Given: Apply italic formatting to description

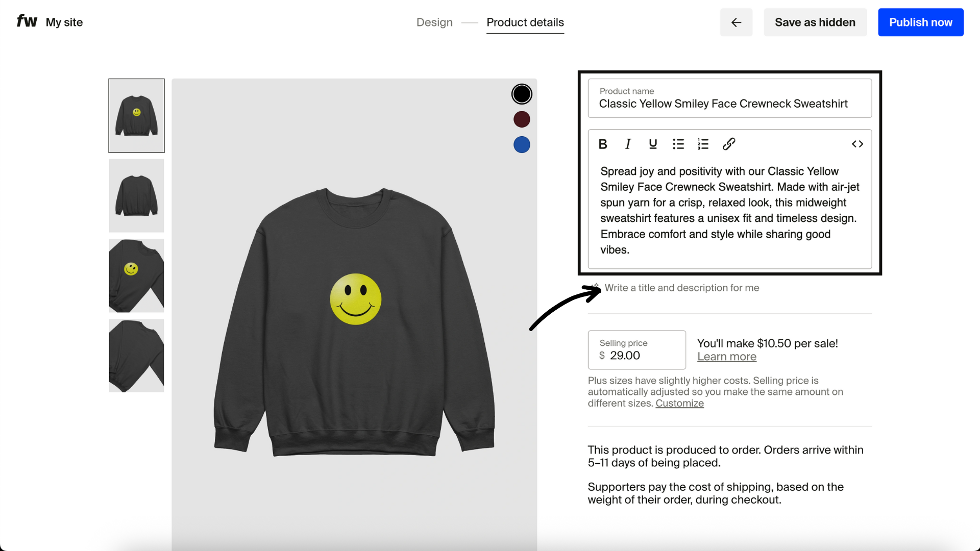Looking at the screenshot, I should [x=628, y=144].
